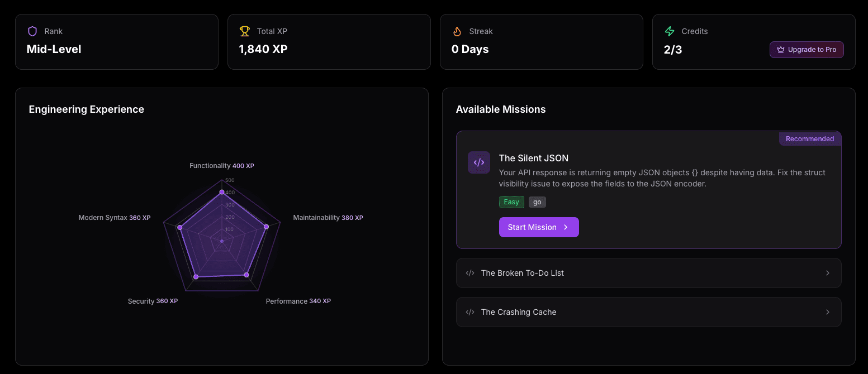Click the go language tag
This screenshot has height=374, width=868.
[537, 202]
